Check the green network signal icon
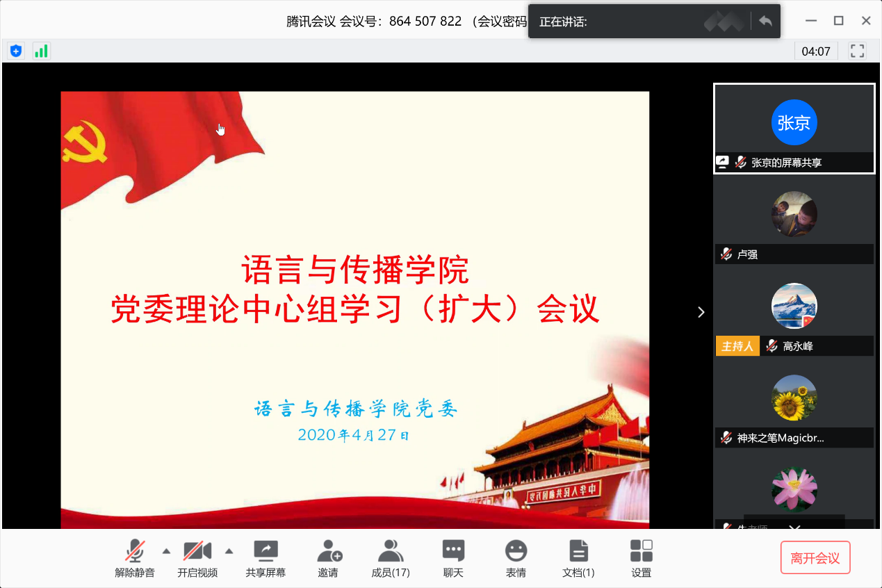The height and width of the screenshot is (588, 882). 42,51
